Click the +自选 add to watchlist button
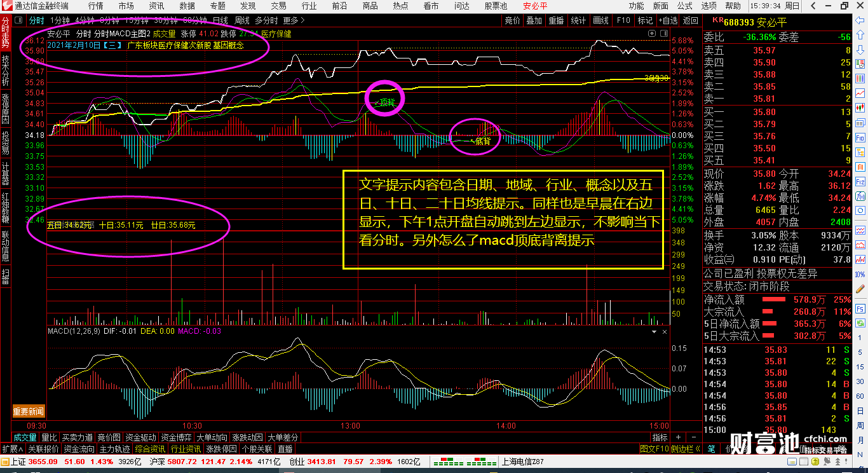 [x=668, y=20]
